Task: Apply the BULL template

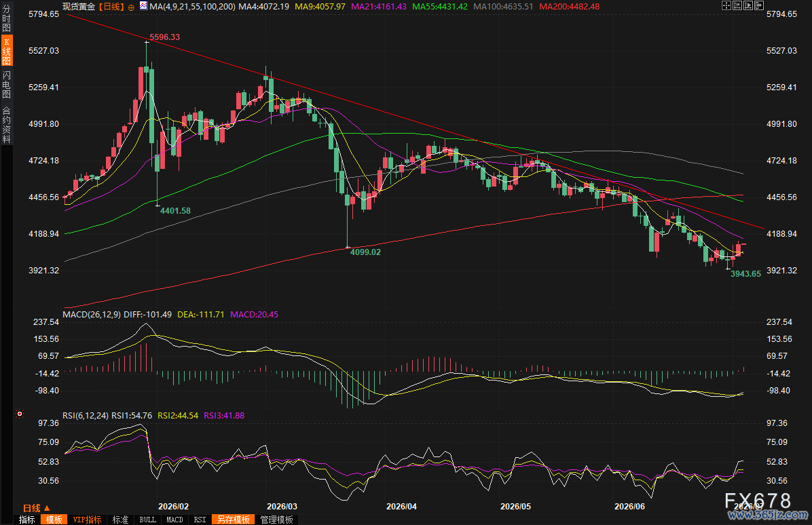Action: coord(147,520)
